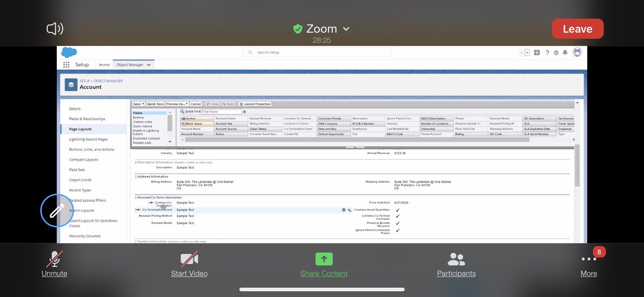The height and width of the screenshot is (297, 644).
Task: Switch to the Object Manager tab
Action: click(129, 65)
